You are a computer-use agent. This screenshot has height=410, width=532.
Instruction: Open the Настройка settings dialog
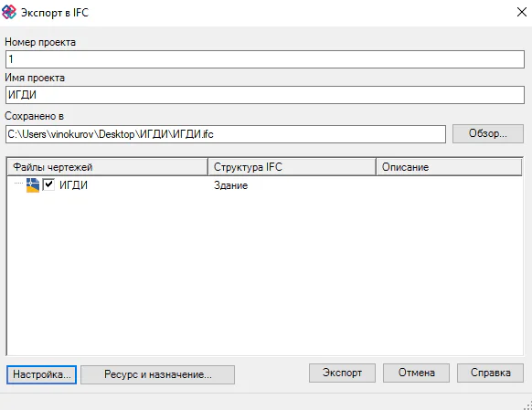click(41, 374)
